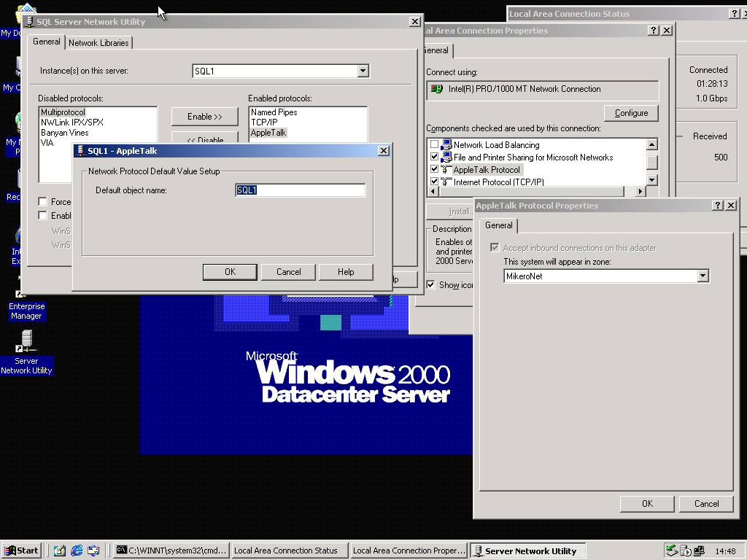Viewport: 747px width, 560px height.
Task: Click components list horizontal scroll left arrow
Action: (x=433, y=191)
